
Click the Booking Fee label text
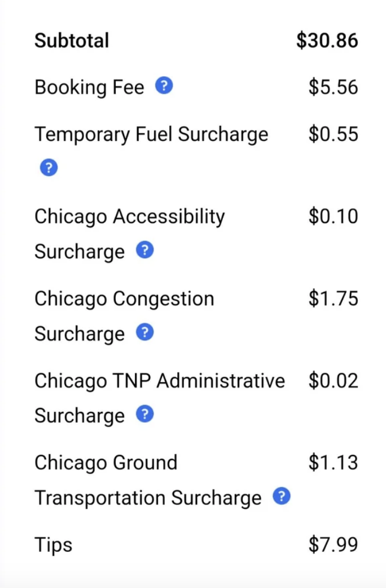tap(89, 87)
